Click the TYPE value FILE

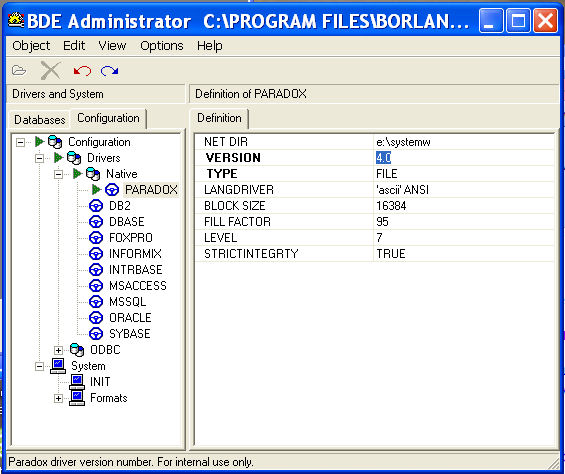[x=387, y=174]
